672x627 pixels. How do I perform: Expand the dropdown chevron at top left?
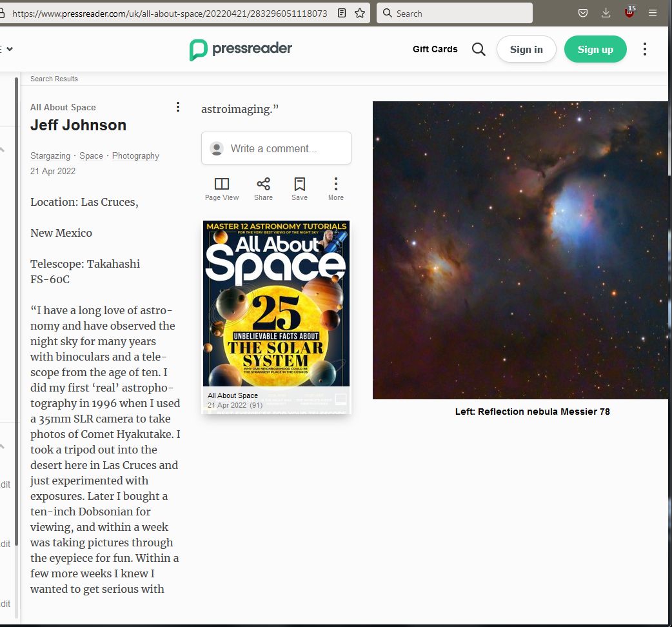(x=9, y=49)
